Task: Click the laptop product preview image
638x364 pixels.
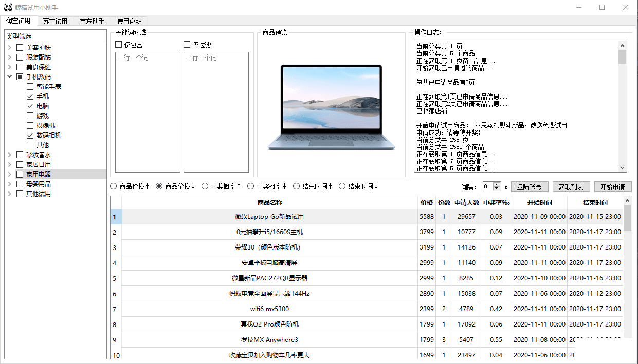Action: pos(332,107)
